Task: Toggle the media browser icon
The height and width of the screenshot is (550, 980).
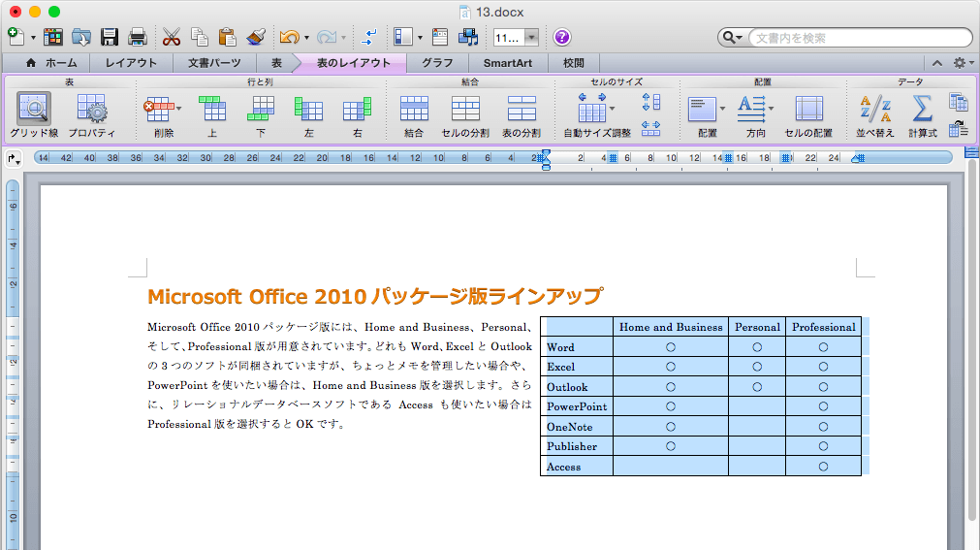Action: click(x=468, y=37)
